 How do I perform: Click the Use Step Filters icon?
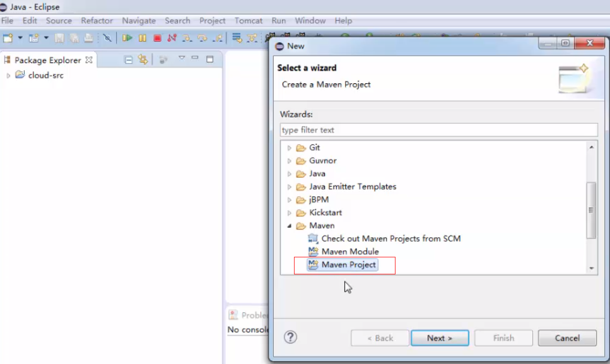tap(252, 38)
